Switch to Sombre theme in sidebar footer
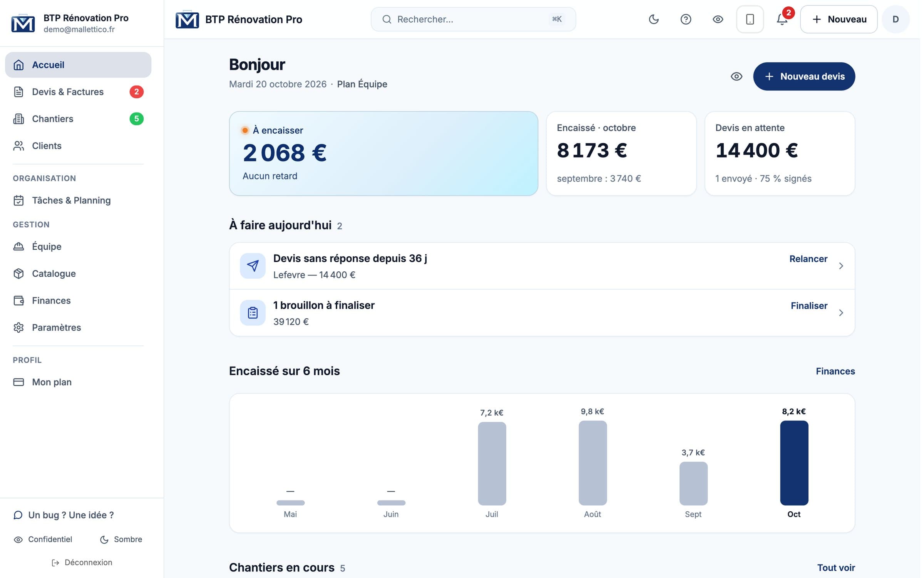Viewport: 924px width, 578px height. pyautogui.click(x=121, y=539)
